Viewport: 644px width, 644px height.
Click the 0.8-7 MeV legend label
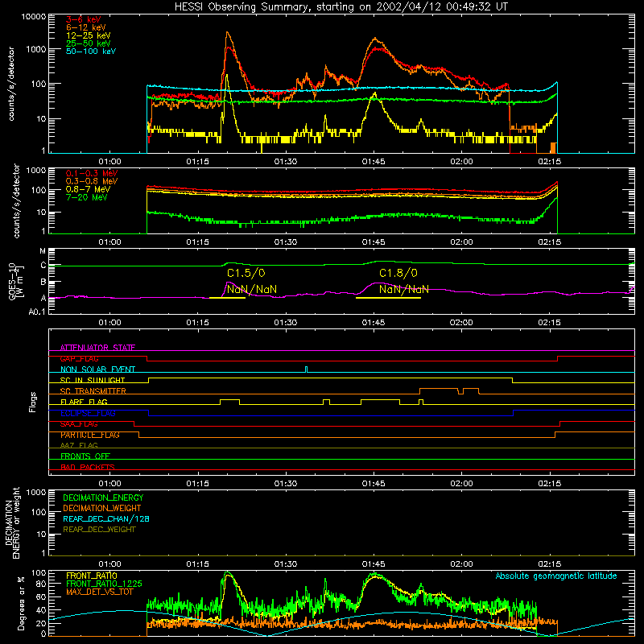pos(89,189)
